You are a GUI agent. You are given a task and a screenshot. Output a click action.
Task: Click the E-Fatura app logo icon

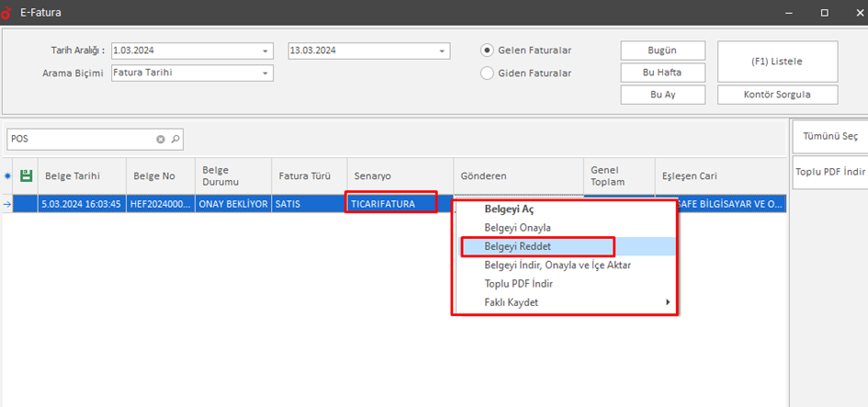point(6,12)
